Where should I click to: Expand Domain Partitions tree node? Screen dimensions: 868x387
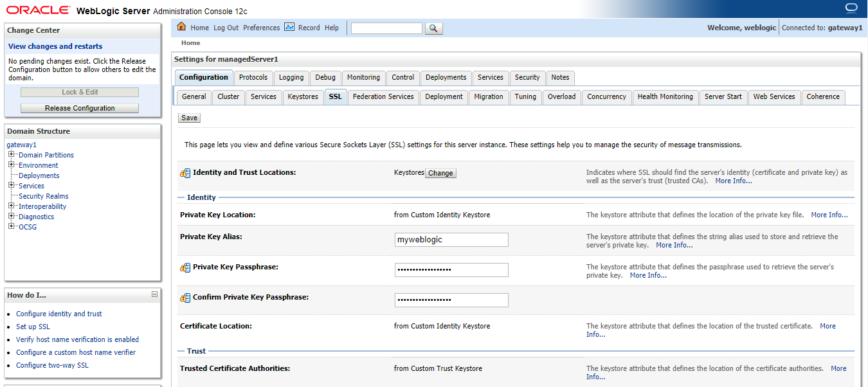(12, 155)
